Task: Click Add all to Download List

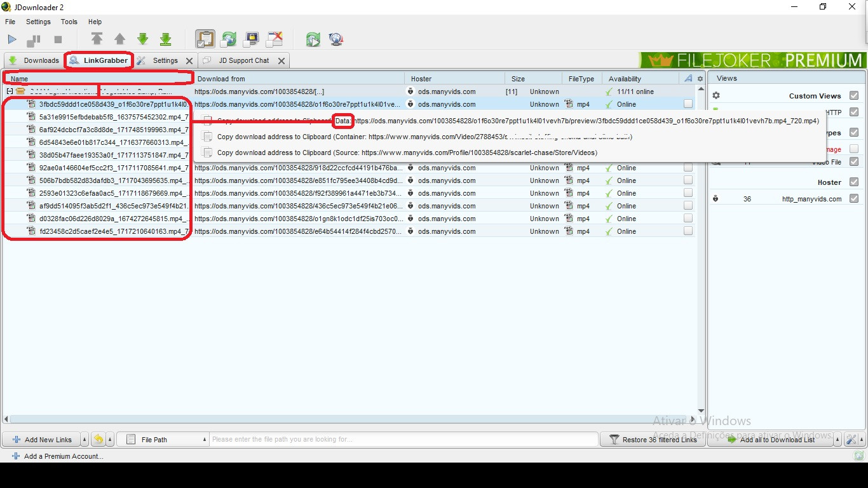Action: [x=771, y=440]
